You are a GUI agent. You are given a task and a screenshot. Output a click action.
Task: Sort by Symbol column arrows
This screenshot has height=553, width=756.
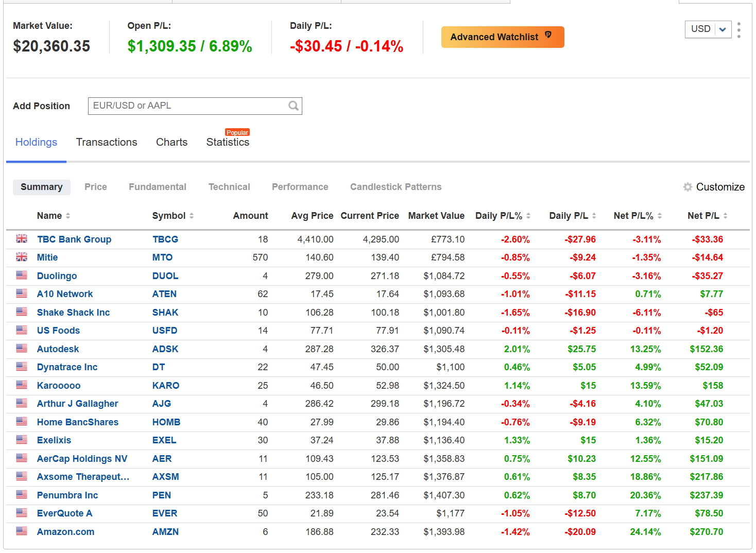(x=192, y=216)
